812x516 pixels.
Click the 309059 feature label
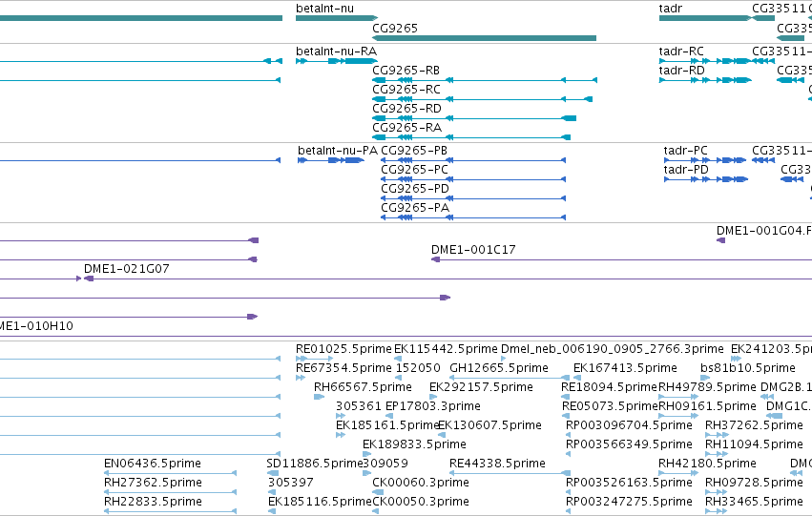pos(385,464)
